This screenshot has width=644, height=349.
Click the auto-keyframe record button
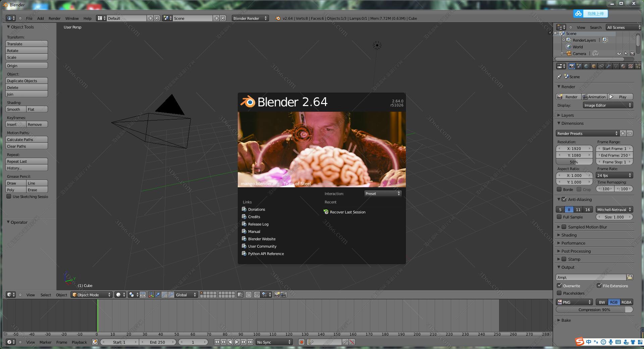tap(301, 342)
